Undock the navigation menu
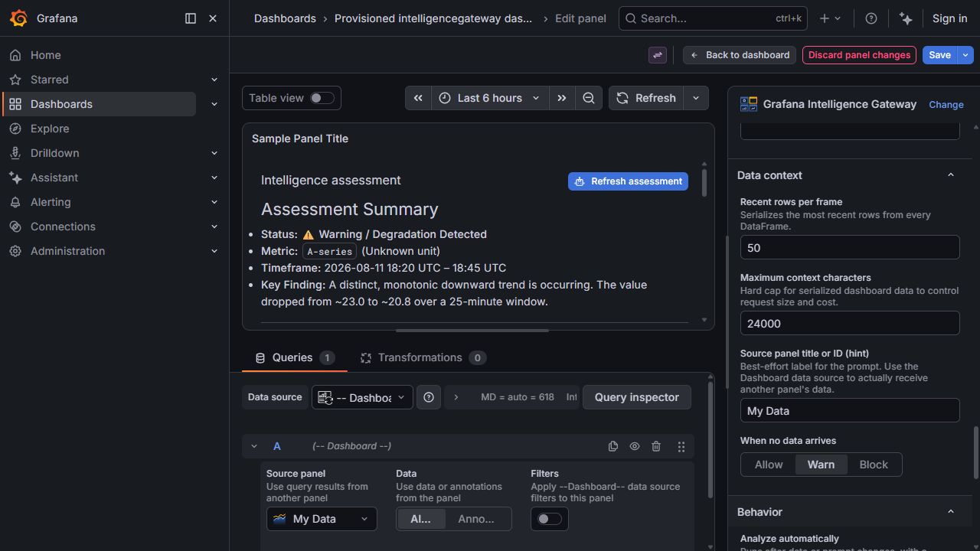Image resolution: width=980 pixels, height=551 pixels. coord(191,18)
